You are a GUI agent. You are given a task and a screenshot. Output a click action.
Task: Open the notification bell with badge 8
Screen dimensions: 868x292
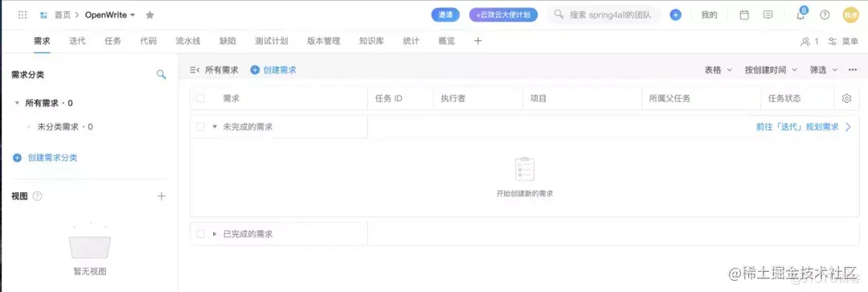click(801, 14)
